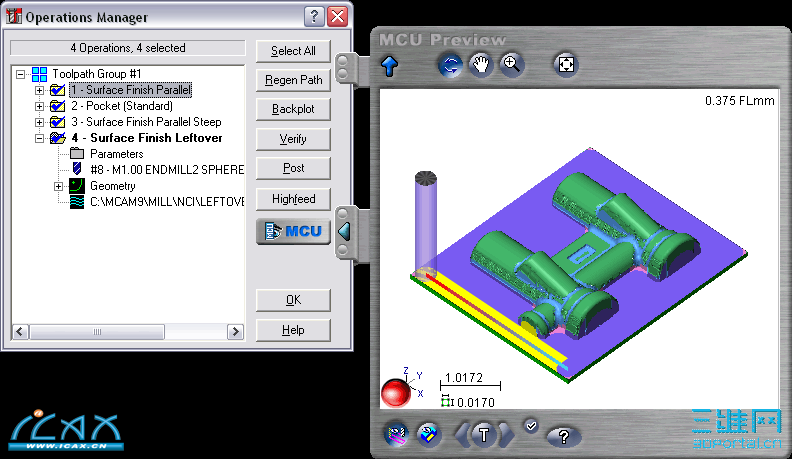Click the '4 Operations, 4 selected' status field
792x459 pixels.
pos(128,48)
